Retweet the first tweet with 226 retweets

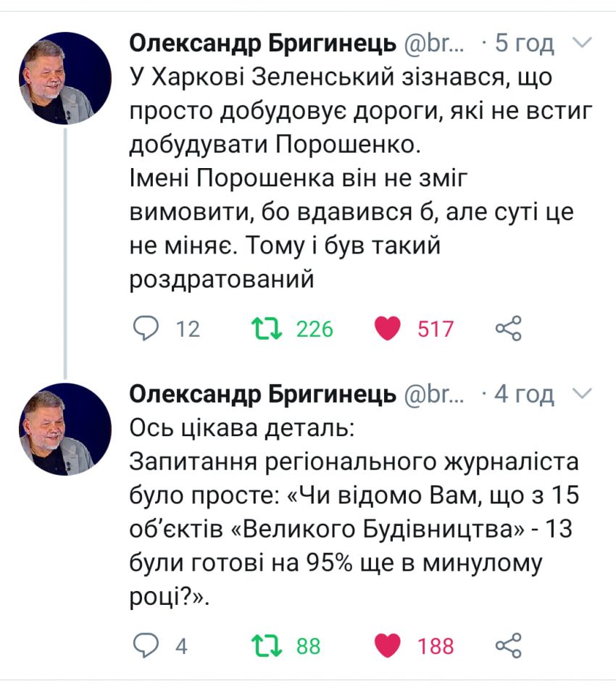[266, 329]
